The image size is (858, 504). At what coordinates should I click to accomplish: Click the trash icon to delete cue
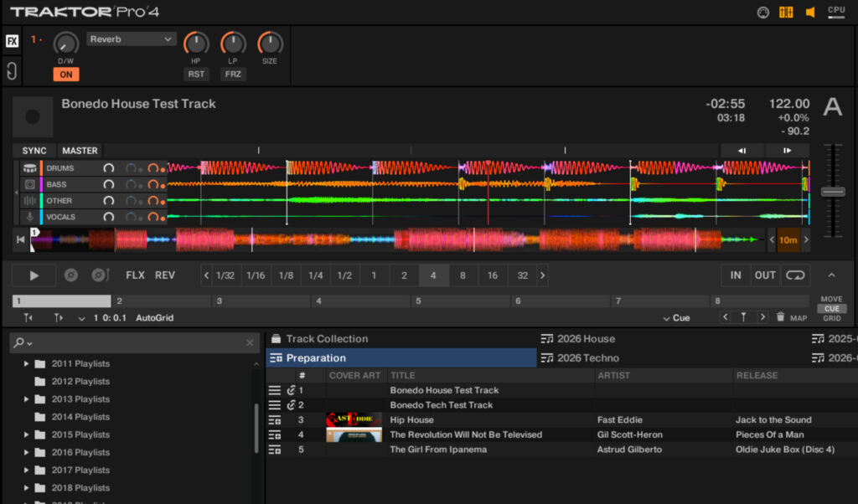[780, 317]
